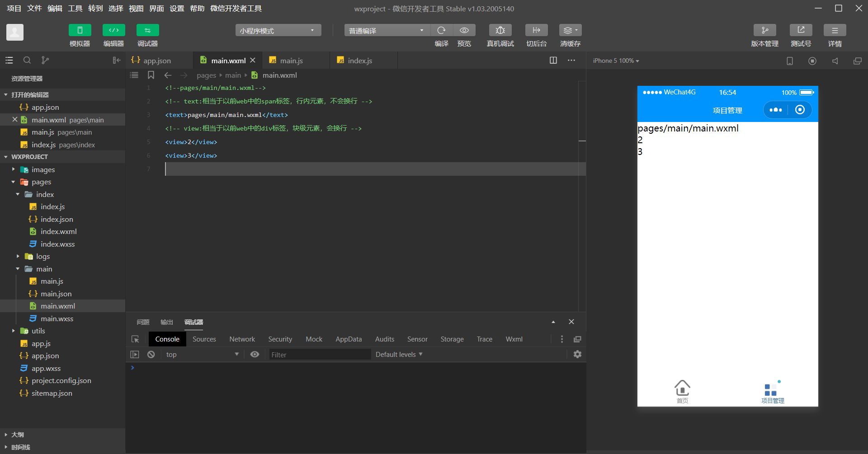The width and height of the screenshot is (868, 454).
Task: Click the test account icon (测试号)
Action: point(801,30)
